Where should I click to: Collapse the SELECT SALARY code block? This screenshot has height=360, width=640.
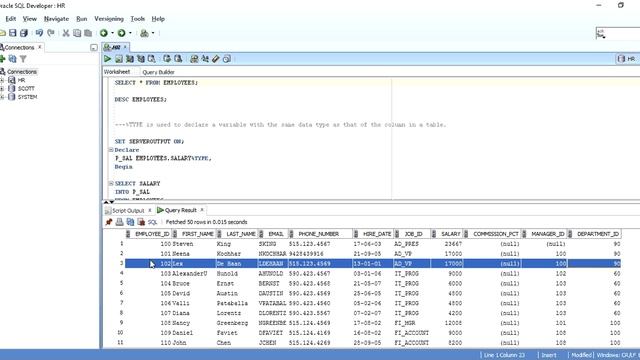[x=111, y=183]
